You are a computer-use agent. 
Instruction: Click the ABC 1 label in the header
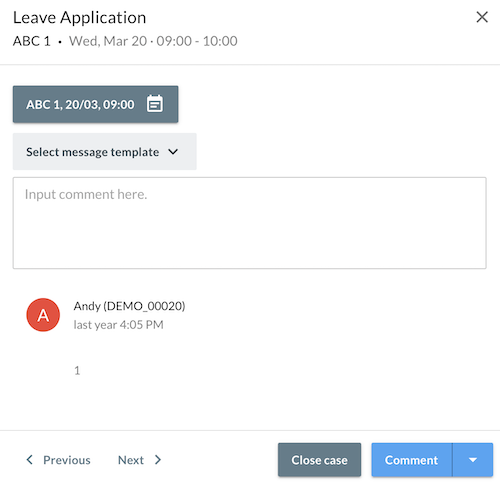tap(32, 41)
